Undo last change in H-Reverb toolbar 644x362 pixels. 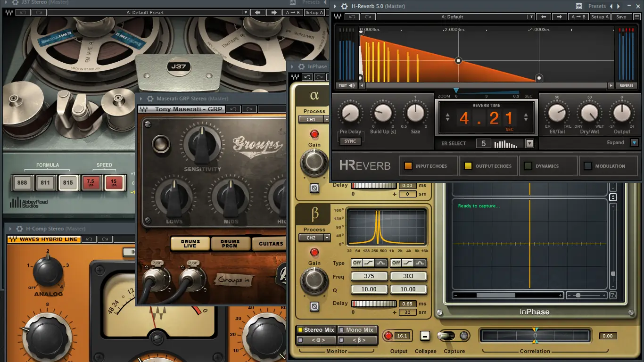(x=352, y=16)
